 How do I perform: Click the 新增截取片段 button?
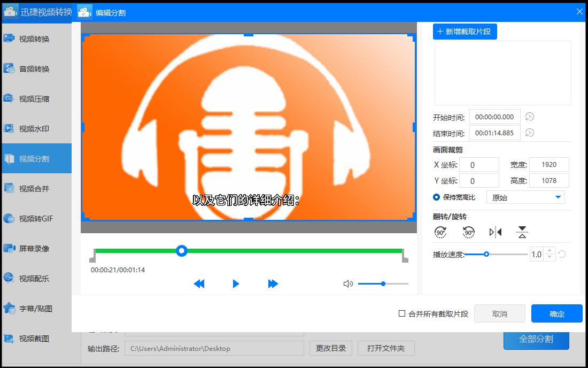[465, 31]
